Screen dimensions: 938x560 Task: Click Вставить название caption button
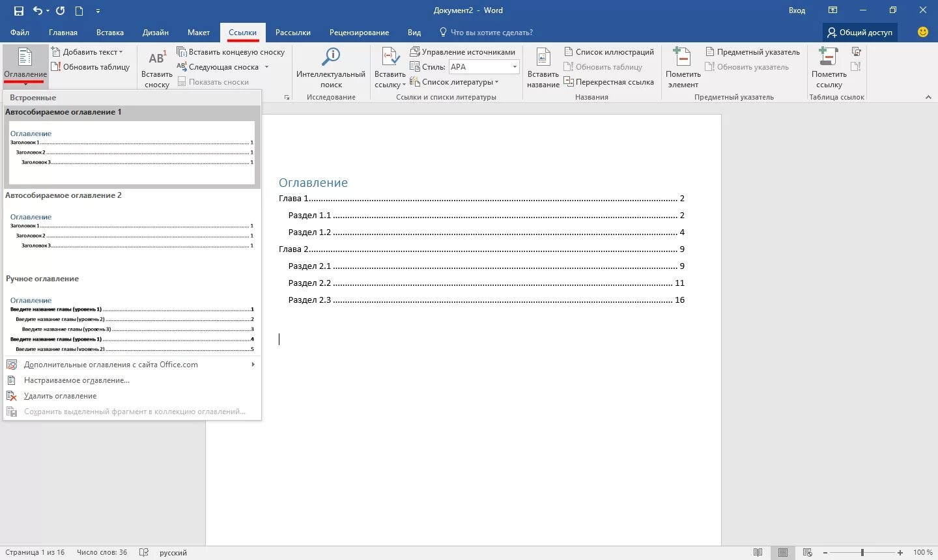[543, 68]
